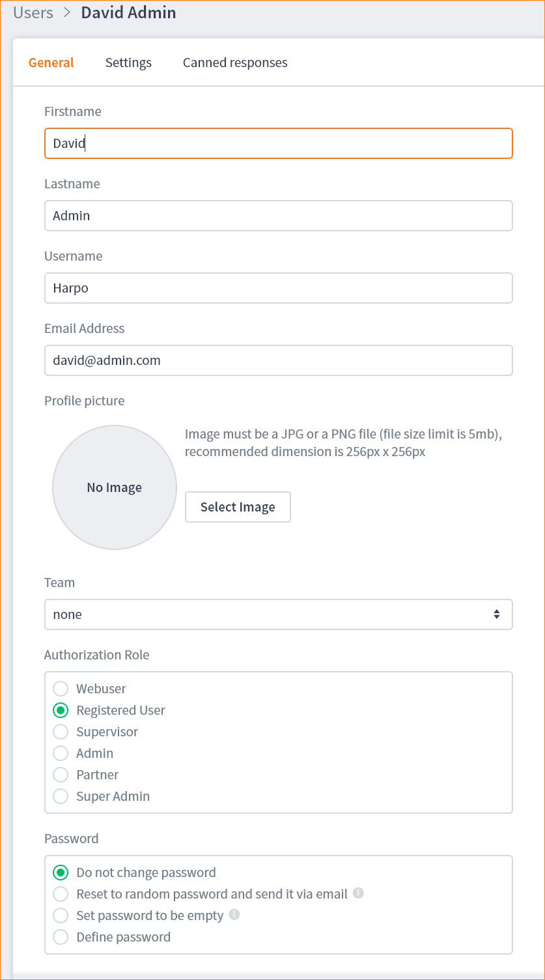Select the Webuser authorization role

coord(61,689)
